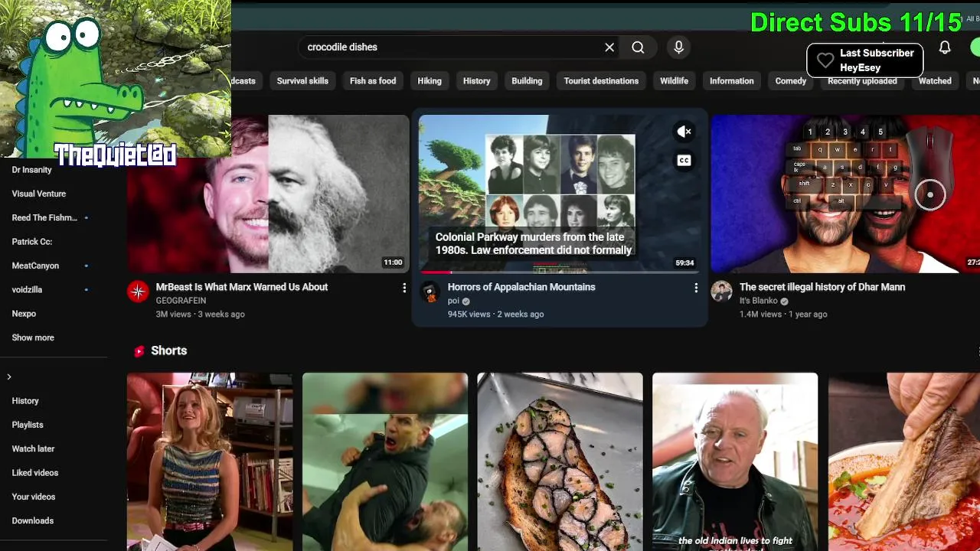
Task: Open options for Horrors of Appalachian Mountains
Action: [696, 288]
